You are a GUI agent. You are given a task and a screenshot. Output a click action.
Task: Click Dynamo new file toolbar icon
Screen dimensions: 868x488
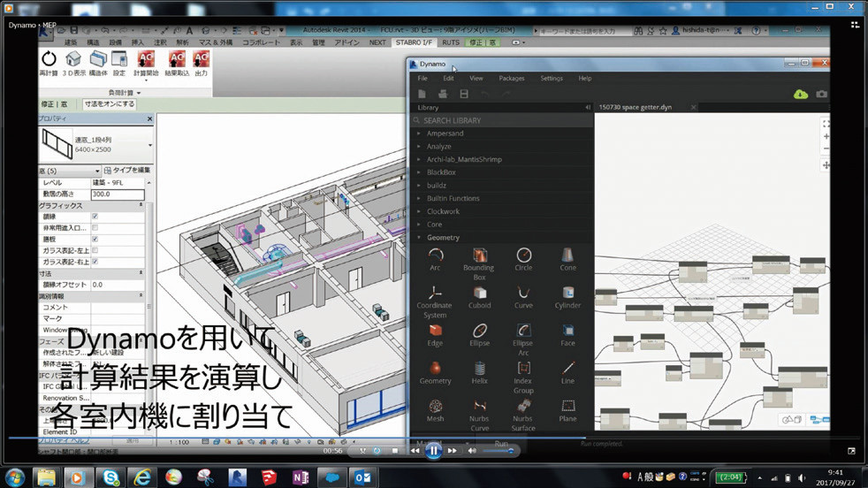click(x=422, y=95)
